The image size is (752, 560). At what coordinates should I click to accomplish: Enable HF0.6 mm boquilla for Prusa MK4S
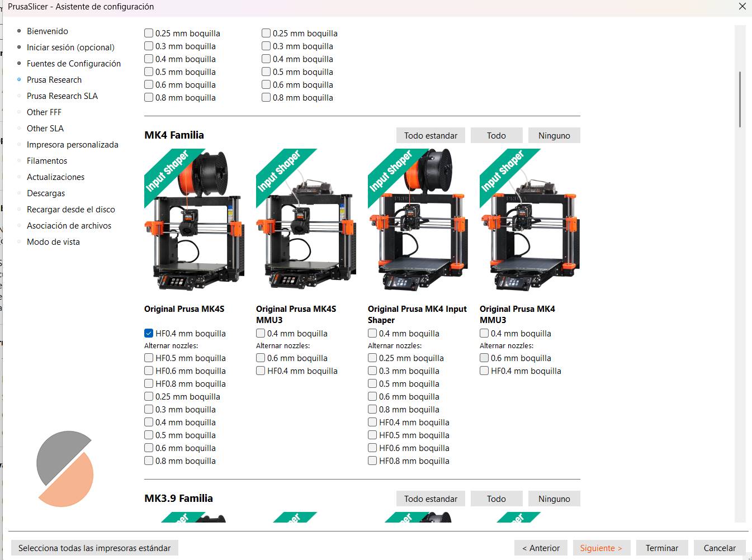(149, 371)
